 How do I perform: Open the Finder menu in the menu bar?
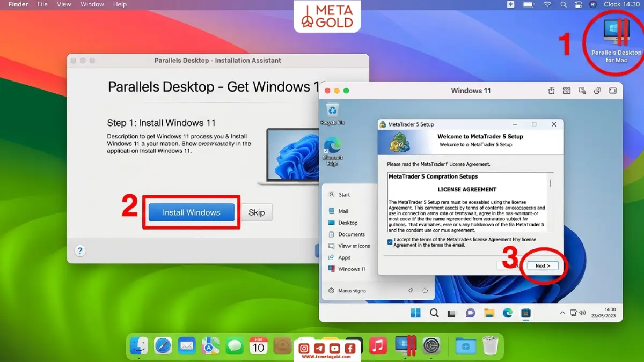point(18,4)
